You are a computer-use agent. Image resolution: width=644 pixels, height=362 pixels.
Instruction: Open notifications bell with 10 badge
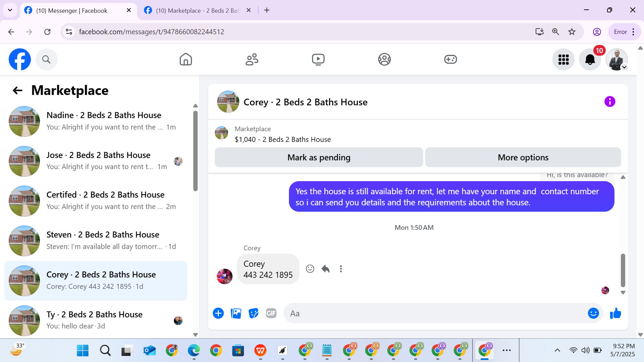[590, 59]
